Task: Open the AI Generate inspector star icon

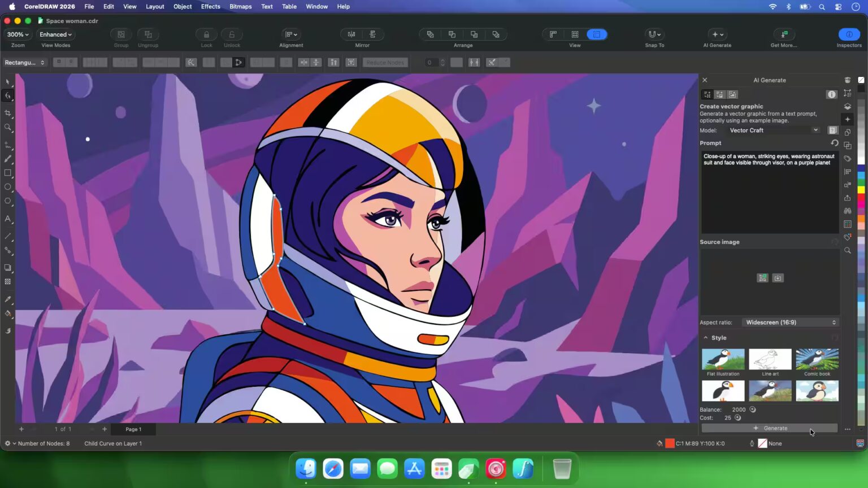Action: [x=847, y=119]
